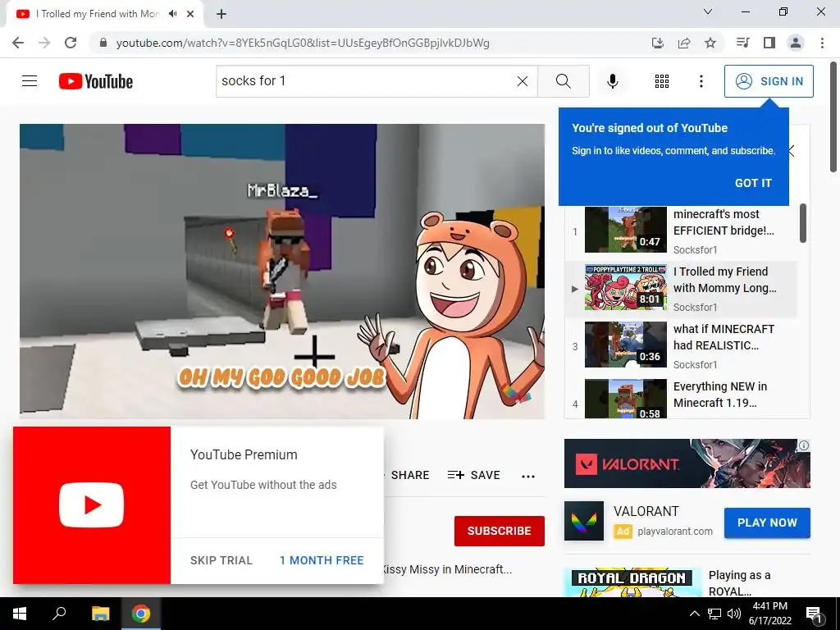The image size is (840, 630).
Task: Go forward in browser history
Action: 44,43
